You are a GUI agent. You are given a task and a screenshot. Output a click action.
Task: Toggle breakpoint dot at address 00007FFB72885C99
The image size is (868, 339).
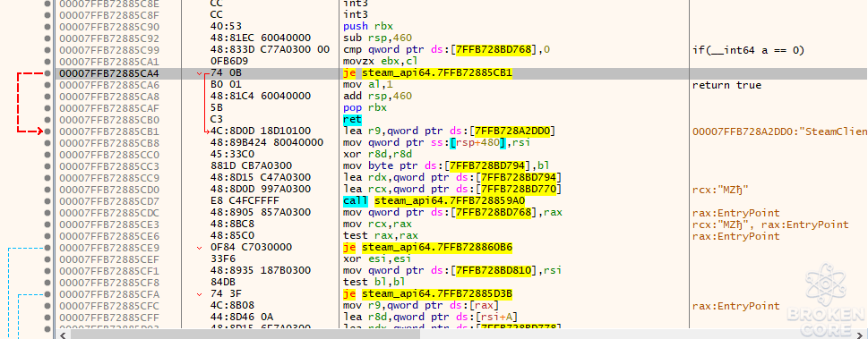click(47, 50)
